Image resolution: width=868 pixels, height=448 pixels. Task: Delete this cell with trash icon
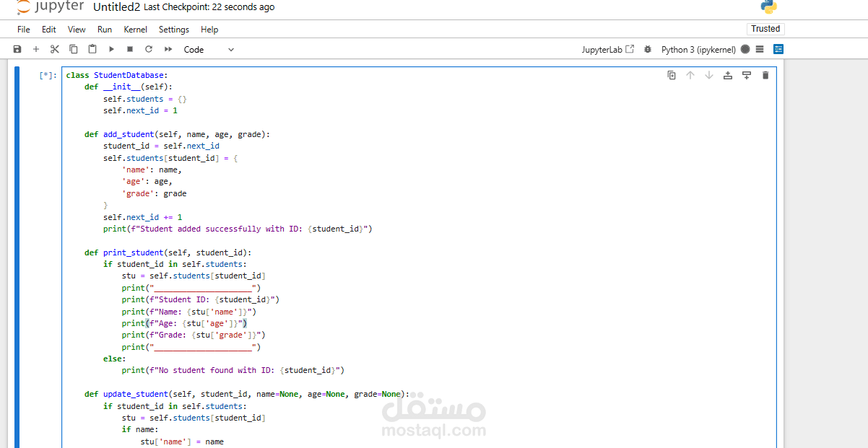pyautogui.click(x=765, y=75)
